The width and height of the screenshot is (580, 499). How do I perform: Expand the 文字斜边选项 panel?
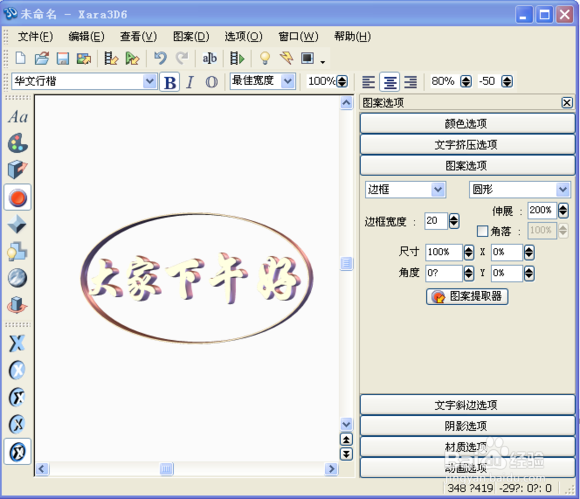coord(468,405)
